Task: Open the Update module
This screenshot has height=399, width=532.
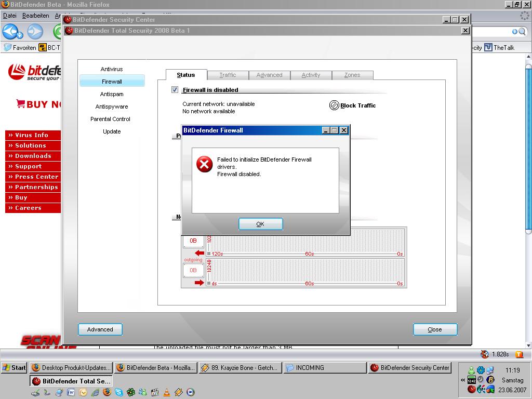Action: [112, 131]
